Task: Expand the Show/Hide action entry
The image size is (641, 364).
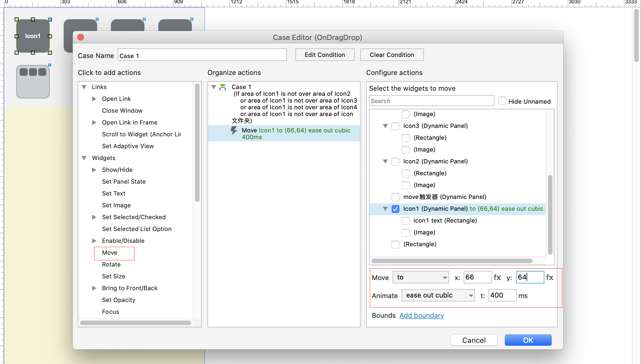Action: [94, 170]
